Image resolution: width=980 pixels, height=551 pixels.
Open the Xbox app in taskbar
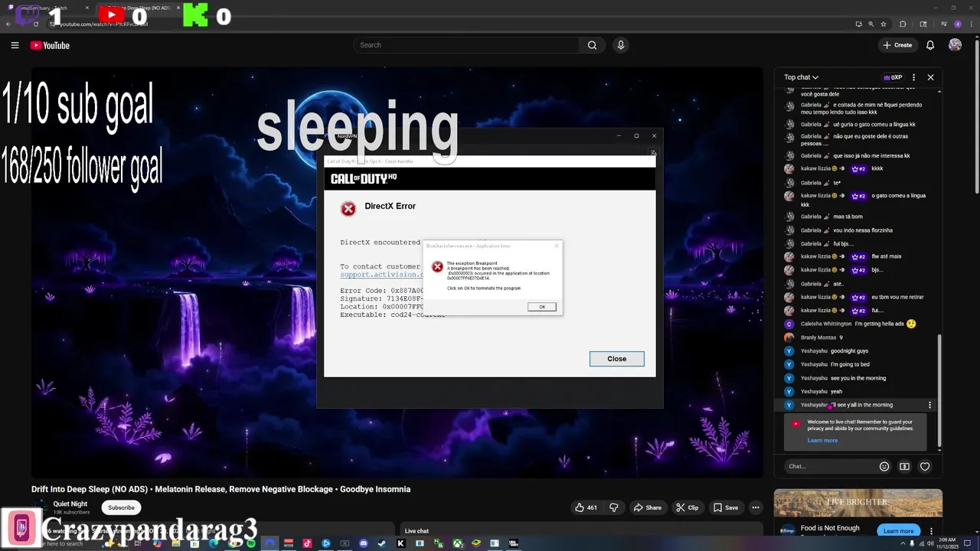(457, 543)
